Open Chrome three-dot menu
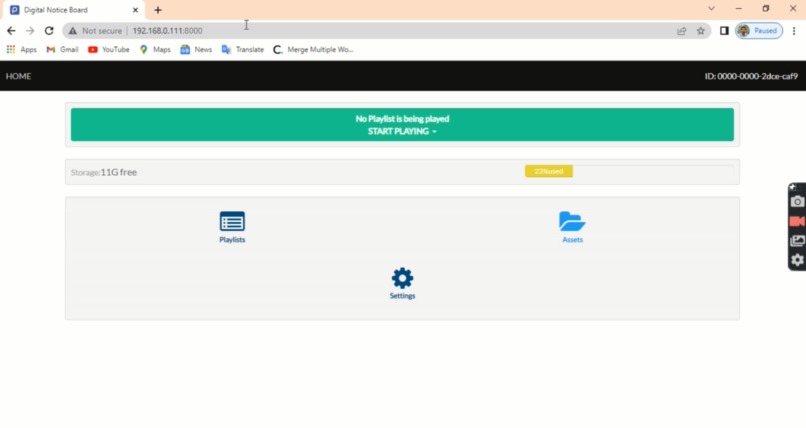This screenshot has width=806, height=428. pyautogui.click(x=794, y=31)
